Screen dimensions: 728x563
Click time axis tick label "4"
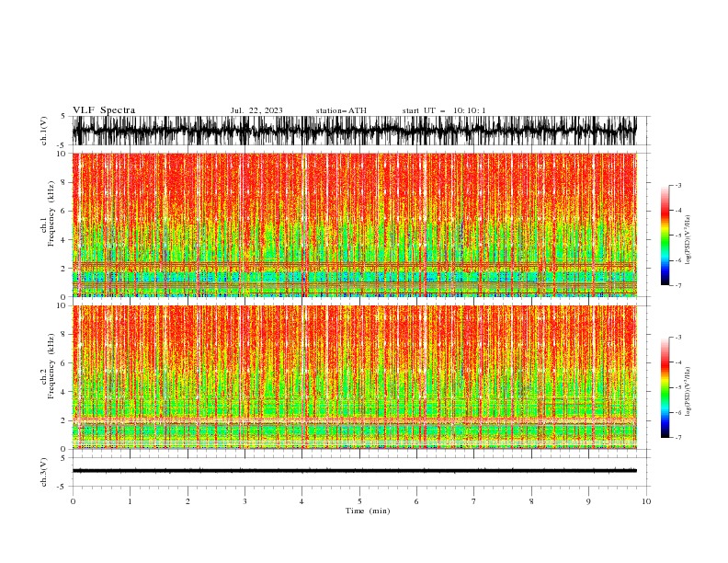click(302, 501)
